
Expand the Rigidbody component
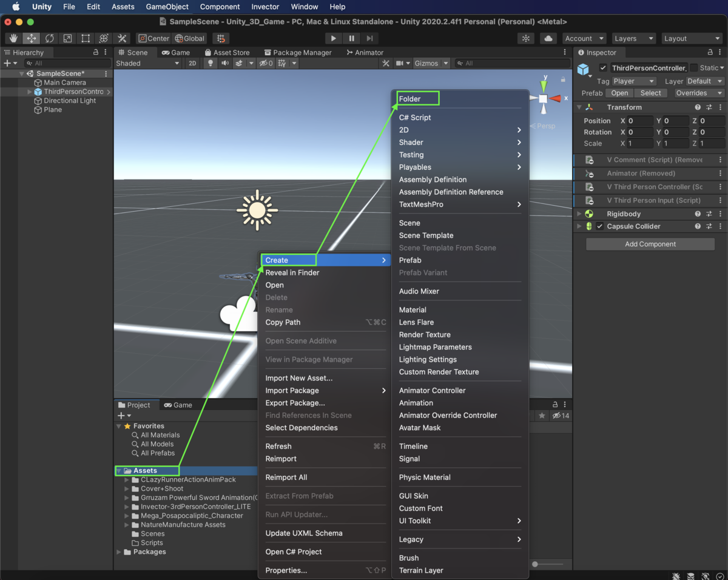[x=579, y=214]
